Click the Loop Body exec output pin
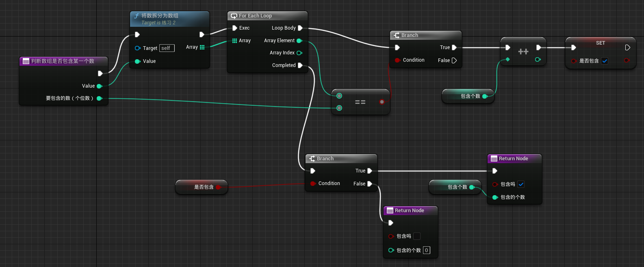644x267 pixels. tap(300, 28)
